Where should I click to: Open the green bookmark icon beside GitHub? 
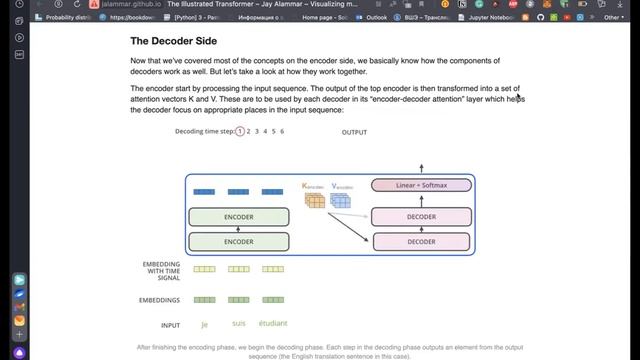[x=554, y=18]
